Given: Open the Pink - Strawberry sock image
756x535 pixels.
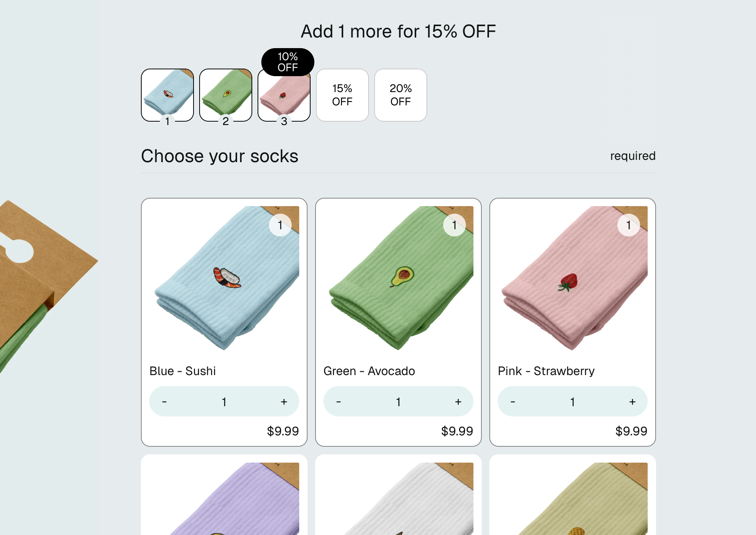Looking at the screenshot, I should click(x=573, y=278).
